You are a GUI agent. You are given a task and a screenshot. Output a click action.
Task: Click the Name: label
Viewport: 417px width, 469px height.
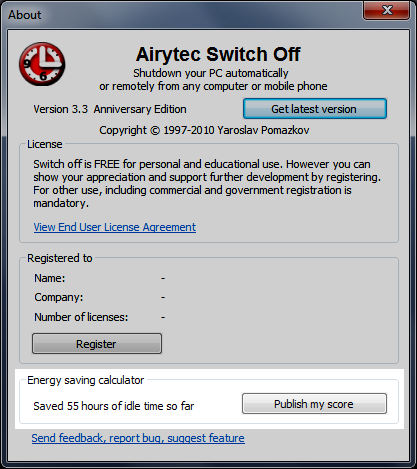pyautogui.click(x=50, y=278)
